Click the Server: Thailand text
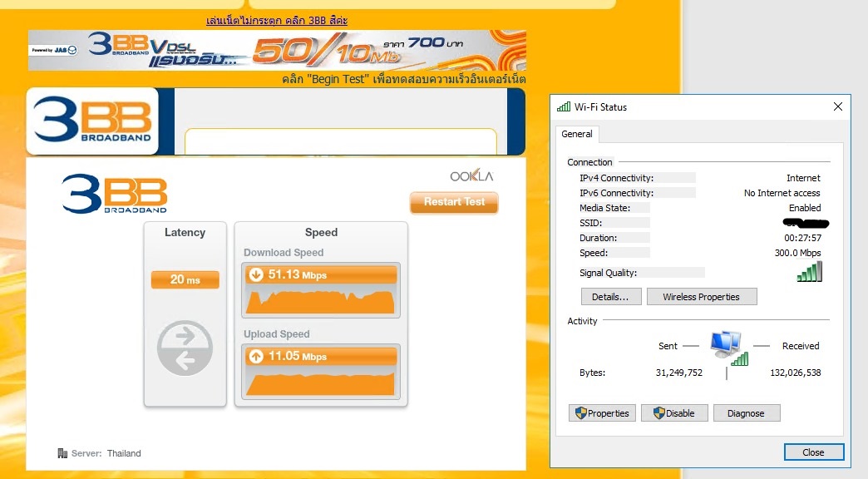The width and height of the screenshot is (868, 479). click(x=106, y=453)
